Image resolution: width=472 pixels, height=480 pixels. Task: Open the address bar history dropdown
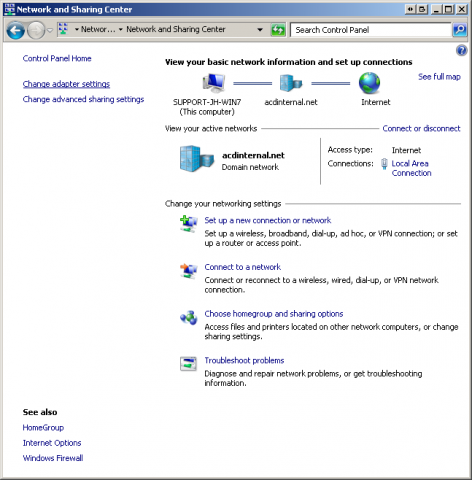tap(260, 30)
